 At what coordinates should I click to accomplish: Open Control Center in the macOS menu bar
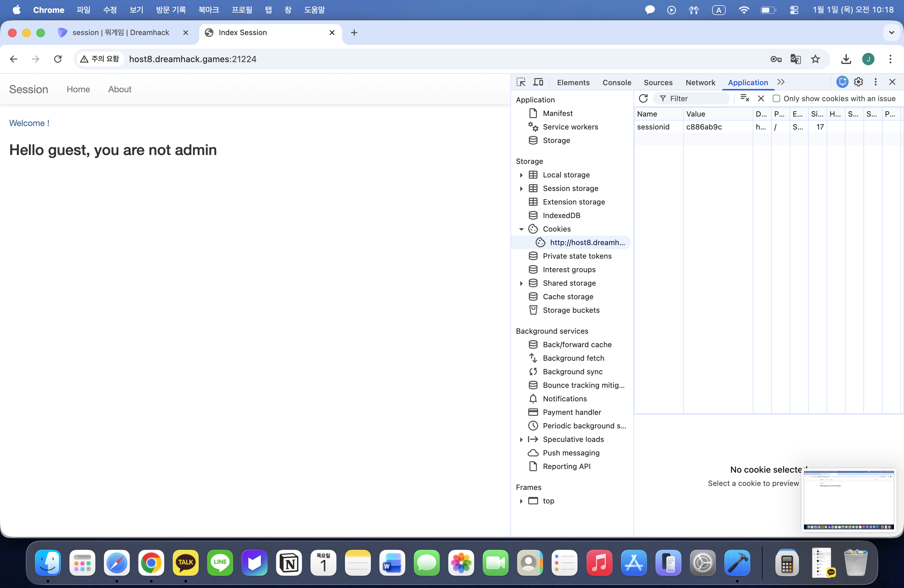tap(794, 10)
